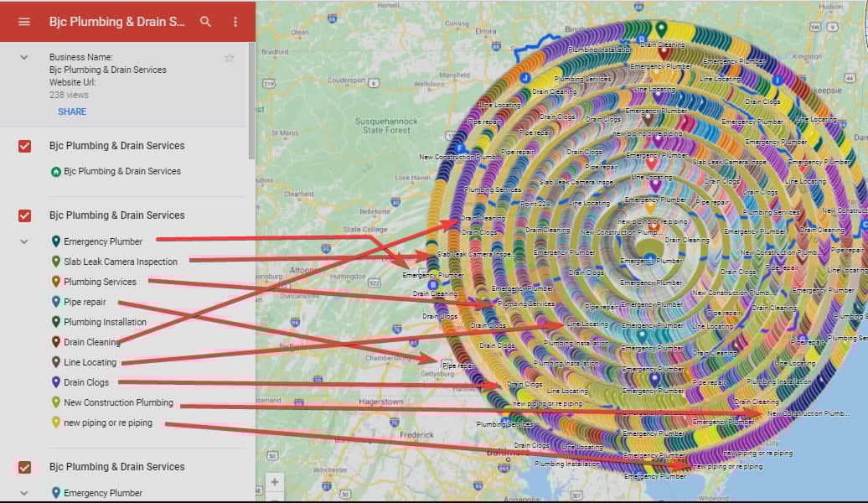The width and height of the screenshot is (868, 503).
Task: Toggle the layer checkbox above the Pipe repair list
Action: [x=25, y=215]
